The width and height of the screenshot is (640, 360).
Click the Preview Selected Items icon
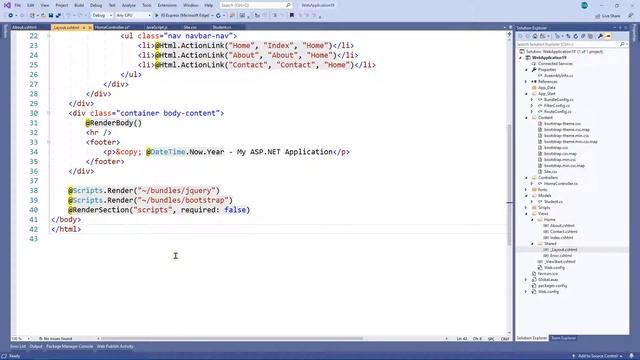tap(608, 36)
